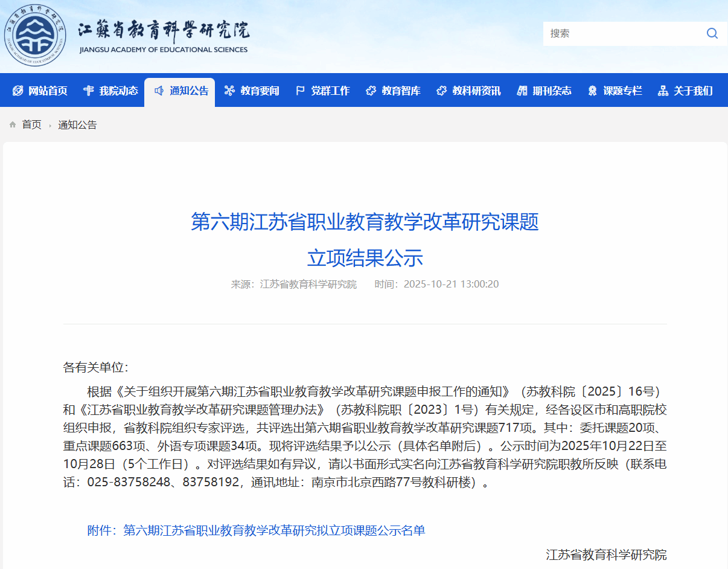Focus the 搜索 input field
The image size is (728, 569).
622,33
